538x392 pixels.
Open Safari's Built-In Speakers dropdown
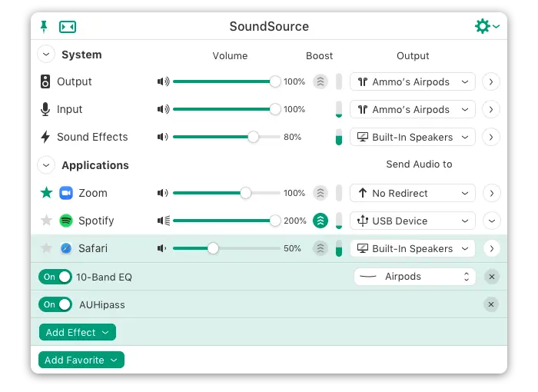pos(413,248)
